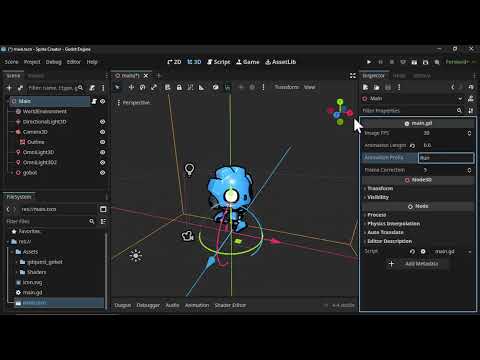This screenshot has width=480, height=360.
Task: Go to previous edited object in Inspector
Action: click(x=452, y=87)
